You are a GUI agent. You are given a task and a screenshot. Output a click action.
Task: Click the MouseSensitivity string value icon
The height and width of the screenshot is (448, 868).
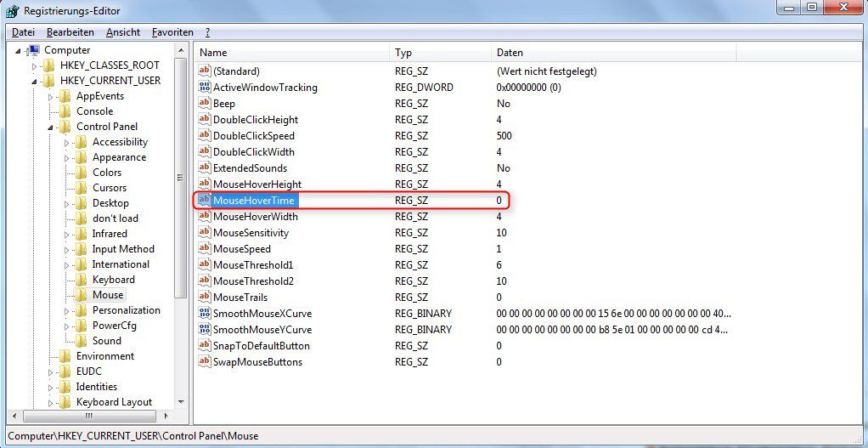pyautogui.click(x=205, y=233)
